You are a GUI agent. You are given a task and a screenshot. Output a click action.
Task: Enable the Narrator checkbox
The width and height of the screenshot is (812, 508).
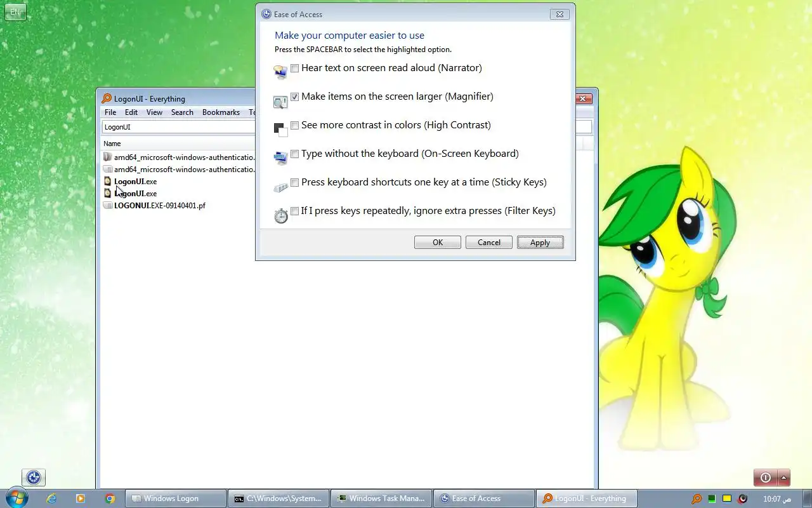294,68
